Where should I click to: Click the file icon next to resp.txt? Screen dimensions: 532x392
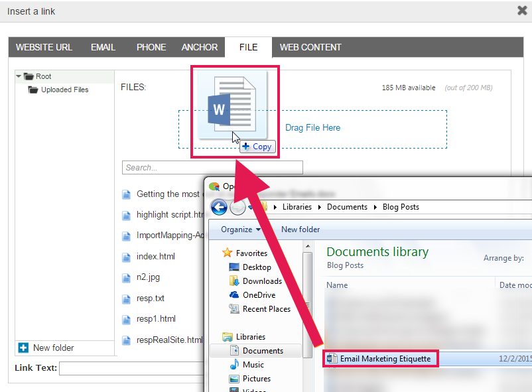point(126,299)
